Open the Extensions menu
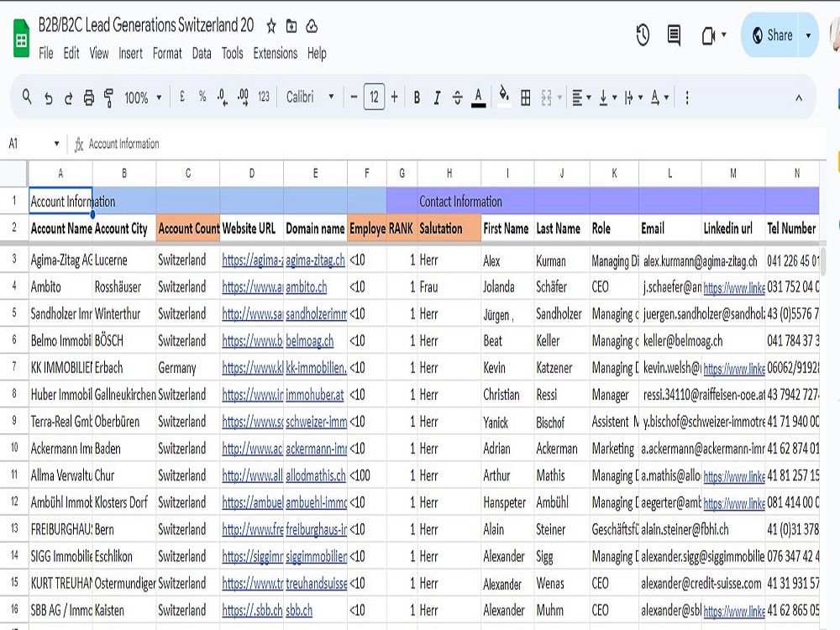Viewport: 840px width, 630px height. pos(276,53)
